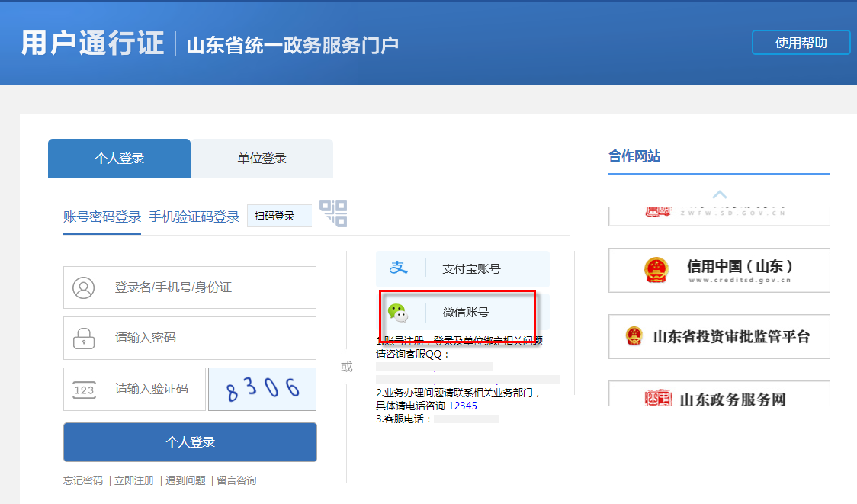Click the user avatar icon in username field

83,287
